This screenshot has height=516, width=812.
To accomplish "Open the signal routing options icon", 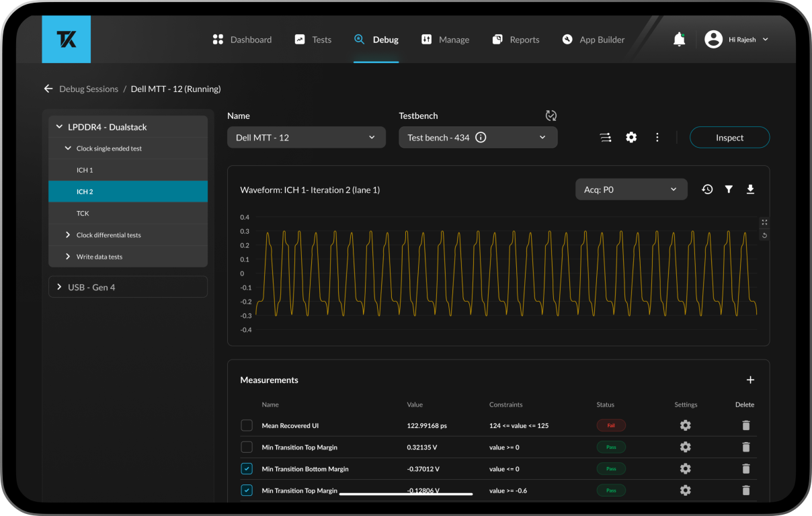I will coord(605,137).
